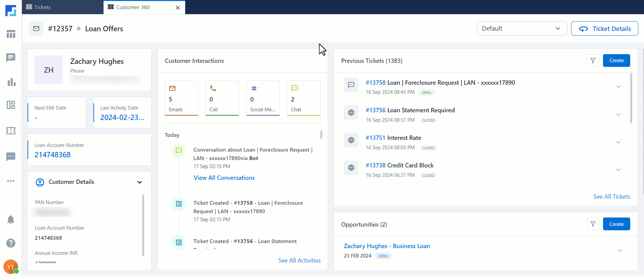Close the Customer 360 tab

tap(178, 7)
